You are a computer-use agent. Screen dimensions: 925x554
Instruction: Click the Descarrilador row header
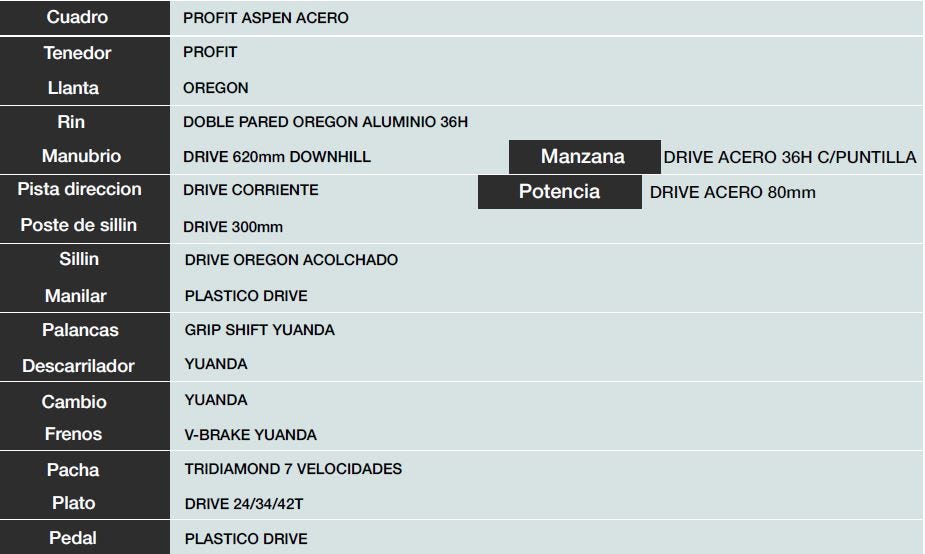[78, 366]
